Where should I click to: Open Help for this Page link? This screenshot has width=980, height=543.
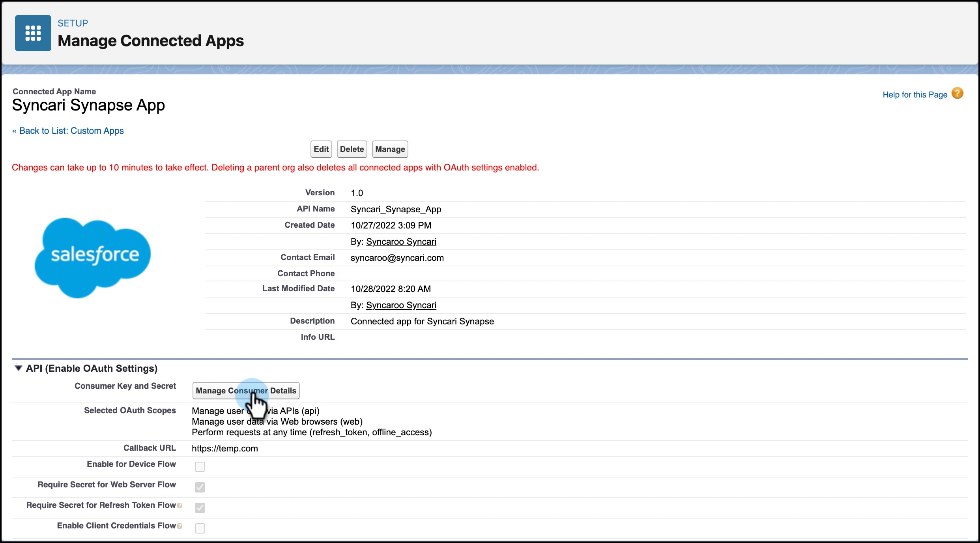(x=915, y=95)
